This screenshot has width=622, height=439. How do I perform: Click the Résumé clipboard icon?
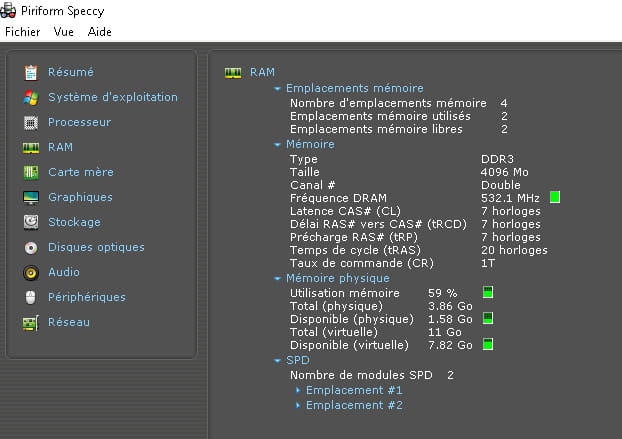click(31, 72)
